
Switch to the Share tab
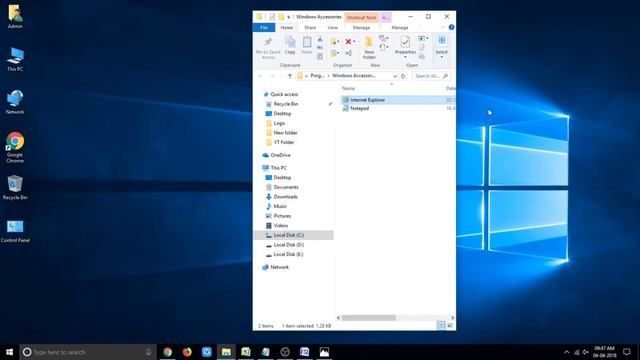point(310,27)
